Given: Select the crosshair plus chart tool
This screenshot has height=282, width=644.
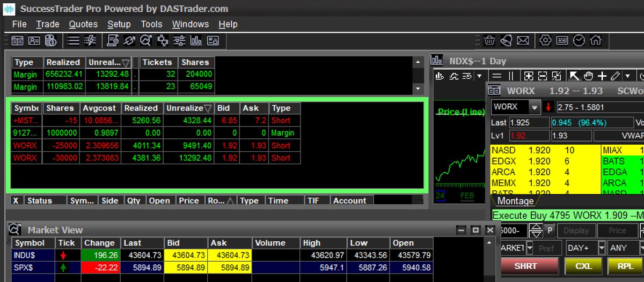Looking at the screenshot, I should click(603, 76).
